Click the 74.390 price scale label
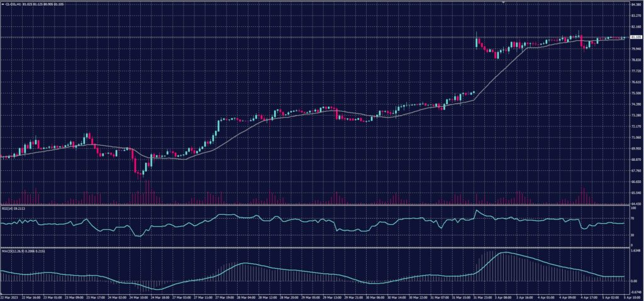The height and width of the screenshot is (301, 644). click(x=635, y=104)
